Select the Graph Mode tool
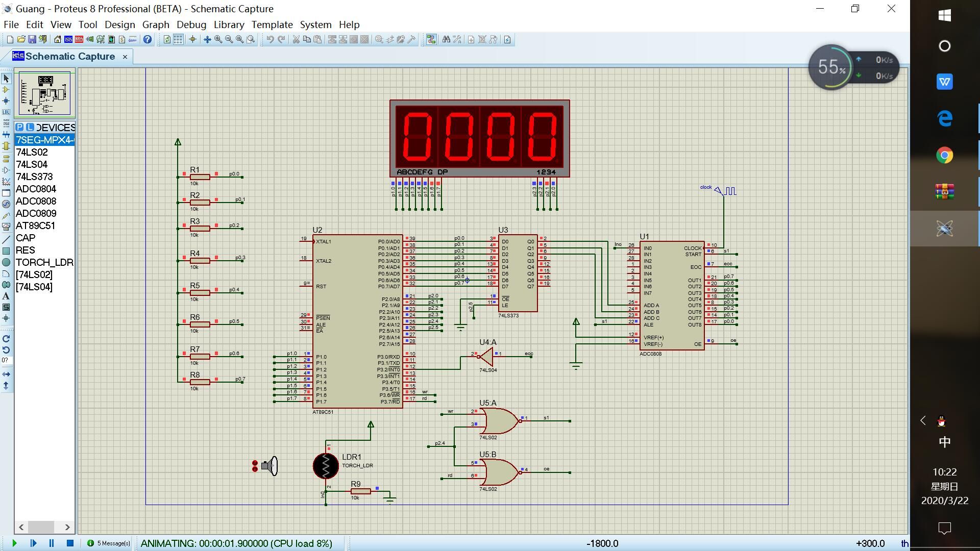This screenshot has height=551, width=980. point(6,182)
